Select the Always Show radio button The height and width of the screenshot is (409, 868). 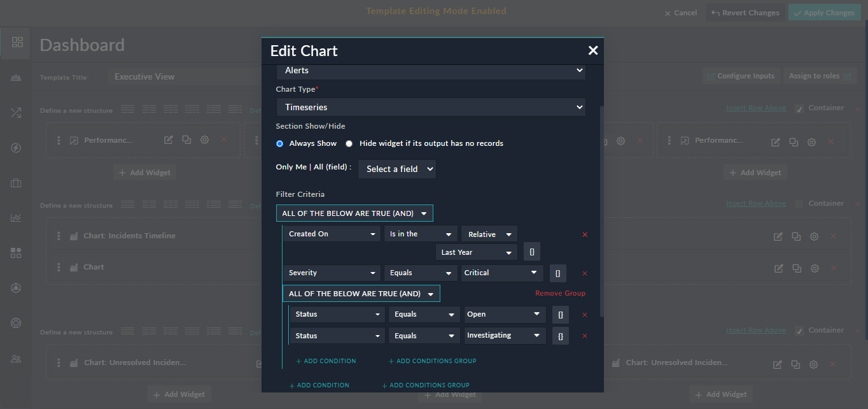pos(279,143)
